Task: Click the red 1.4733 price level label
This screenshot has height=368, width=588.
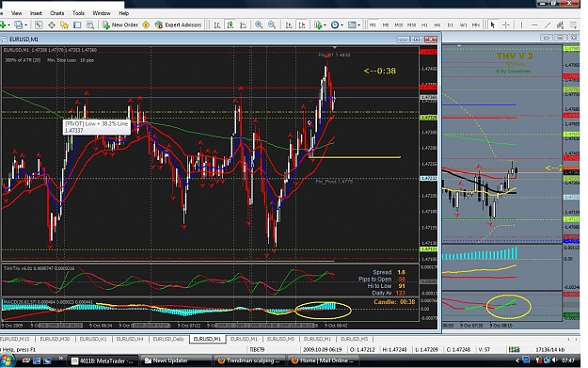Action: pyautogui.click(x=428, y=88)
